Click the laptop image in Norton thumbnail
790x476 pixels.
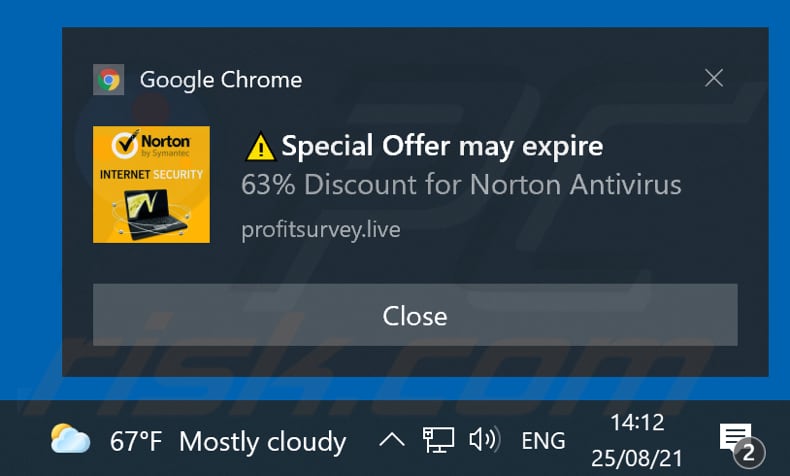pos(151,214)
